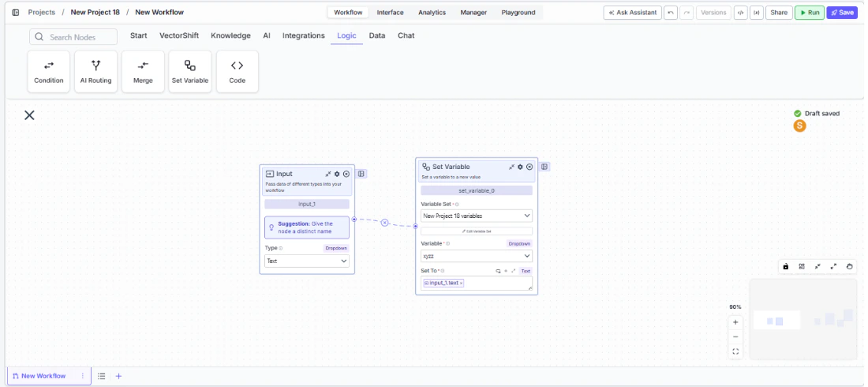Save the workflow
Image resolution: width=868 pixels, height=387 pixels.
(842, 12)
